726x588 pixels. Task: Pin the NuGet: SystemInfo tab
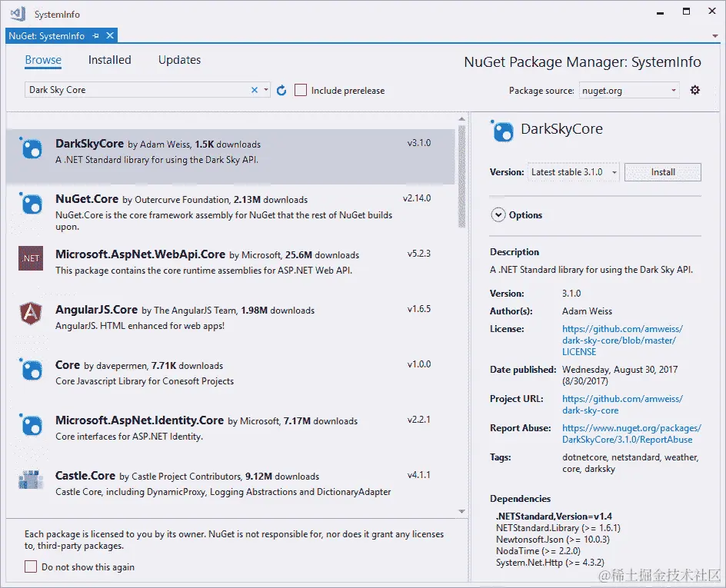coord(96,35)
